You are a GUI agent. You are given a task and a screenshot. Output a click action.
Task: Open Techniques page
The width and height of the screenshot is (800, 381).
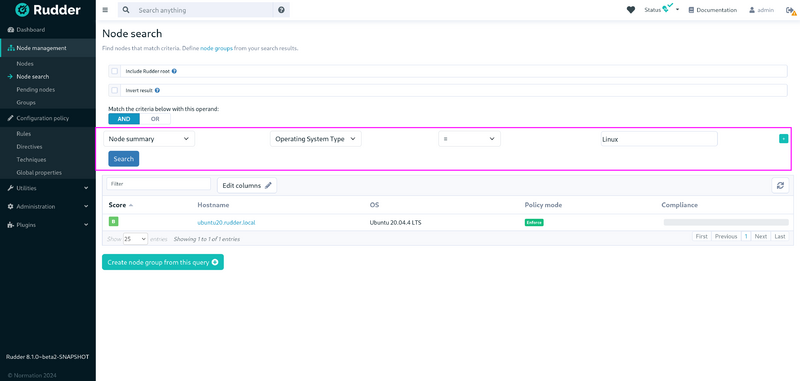31,160
